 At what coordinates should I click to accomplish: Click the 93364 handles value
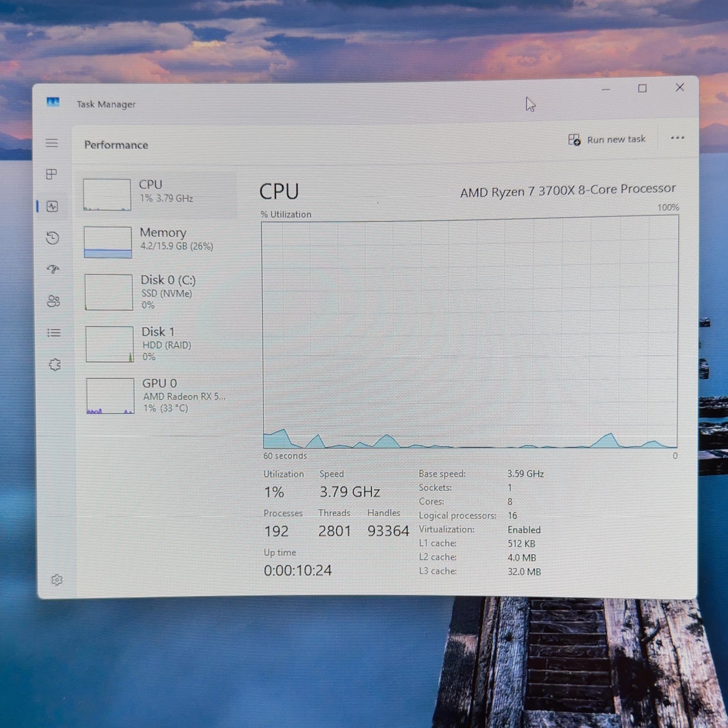click(x=388, y=531)
